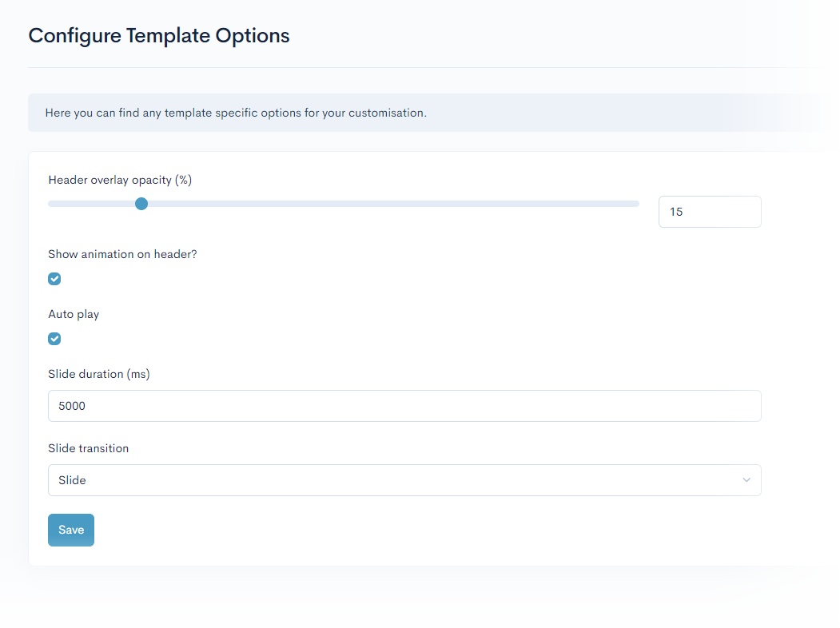Click the template options info banner text
The height and width of the screenshot is (628, 840).
pos(236,113)
